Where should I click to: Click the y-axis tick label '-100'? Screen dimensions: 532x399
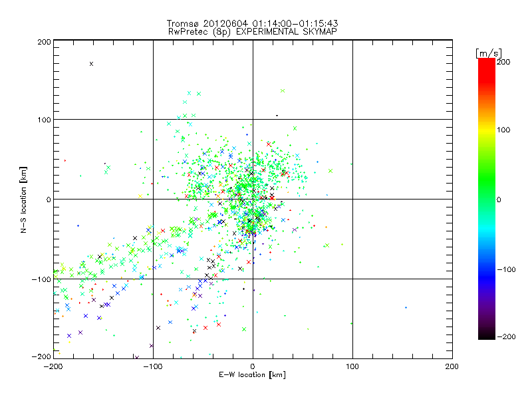[41, 279]
